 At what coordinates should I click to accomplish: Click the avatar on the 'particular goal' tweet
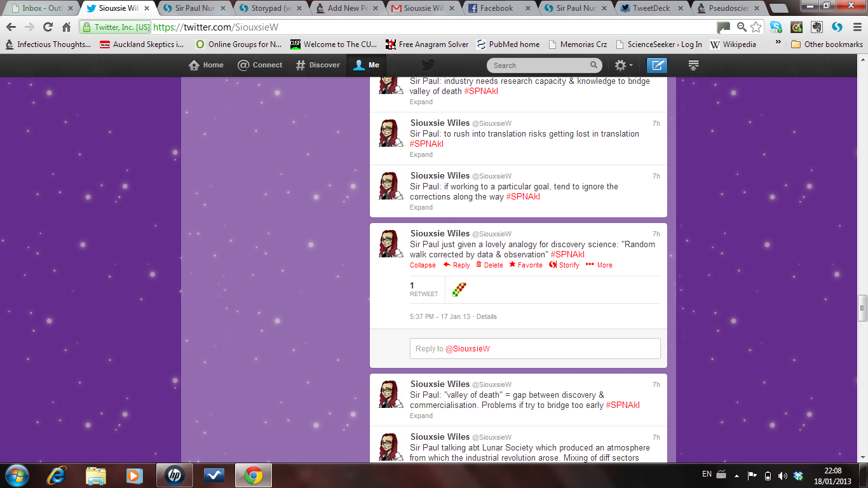391,186
